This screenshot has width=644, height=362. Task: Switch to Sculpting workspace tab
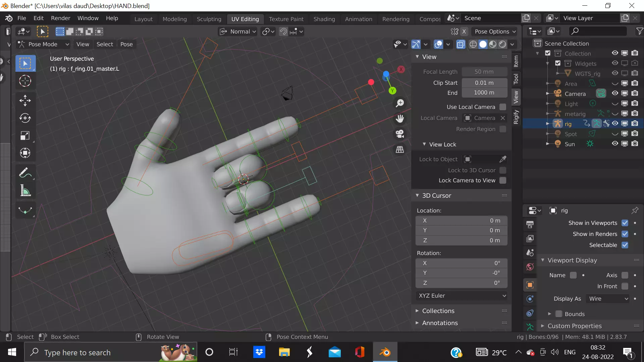pos(209,19)
